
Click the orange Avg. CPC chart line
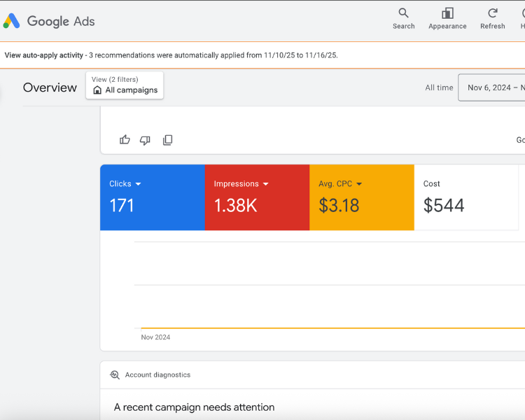click(x=329, y=328)
